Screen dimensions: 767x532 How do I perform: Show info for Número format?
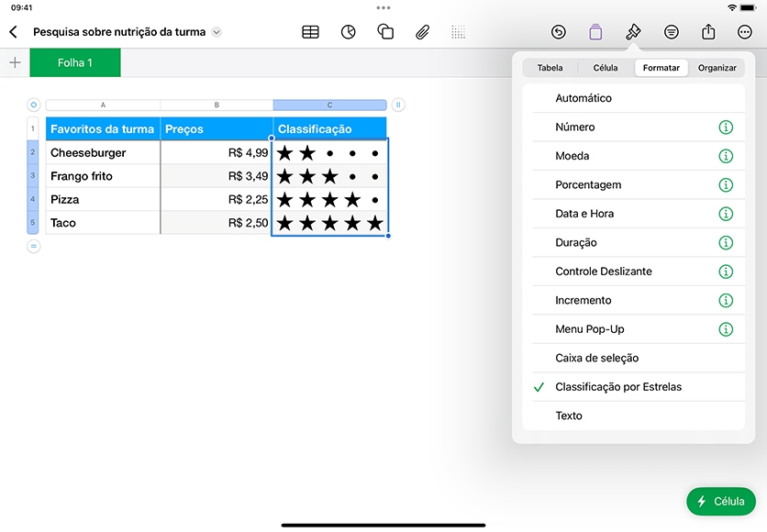[726, 127]
